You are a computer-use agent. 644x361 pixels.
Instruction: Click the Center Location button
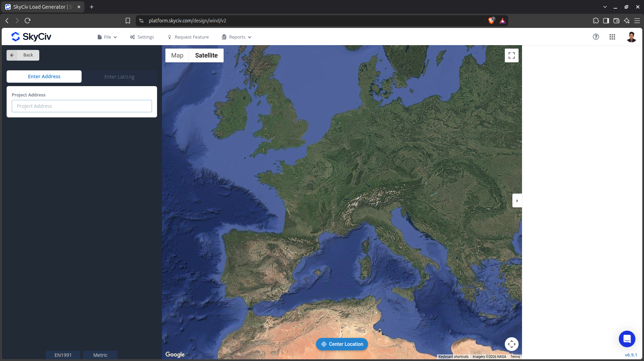pyautogui.click(x=342, y=344)
